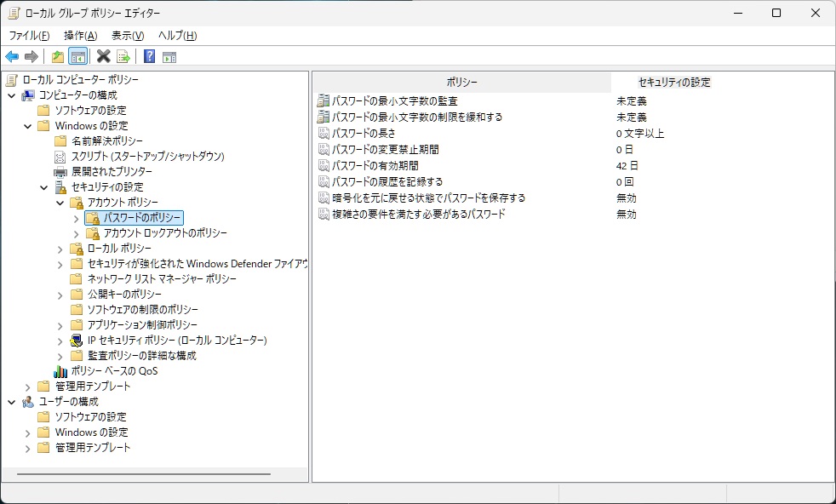
Task: Click the Forward arrow toolbar icon
Action: pos(31,57)
